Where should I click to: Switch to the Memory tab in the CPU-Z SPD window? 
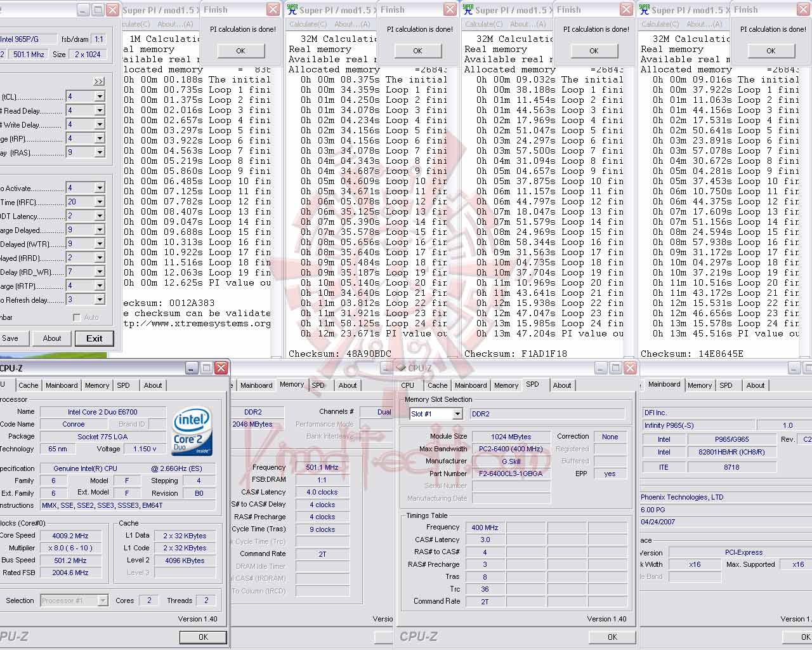point(506,385)
